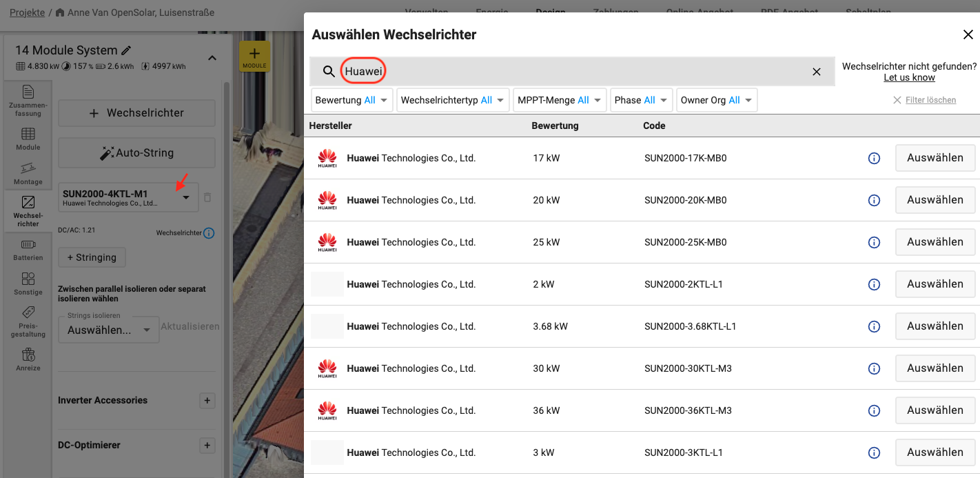Open the Wechselrichtertyp filter dropdown

pyautogui.click(x=453, y=100)
